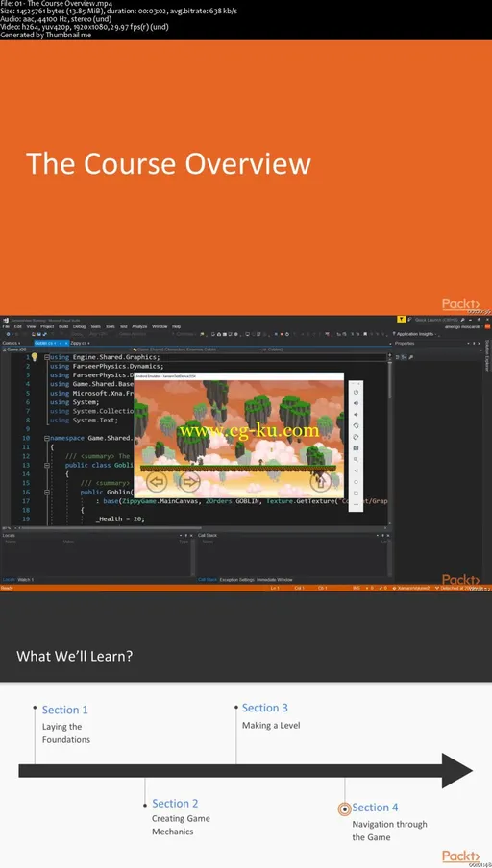
Task: Click the emulator volume down icon
Action: (356, 414)
